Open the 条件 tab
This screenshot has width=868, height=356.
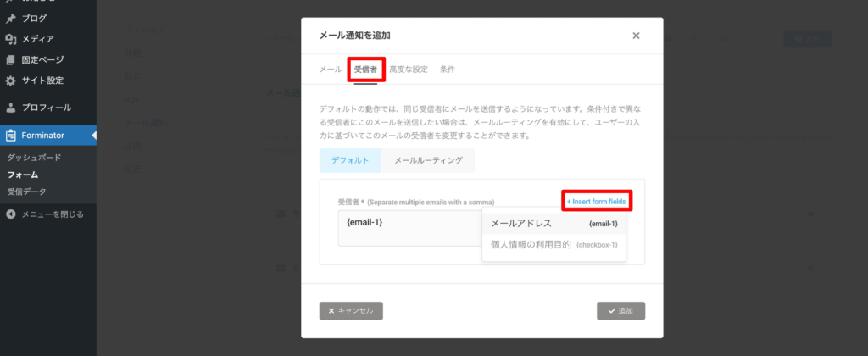(x=448, y=70)
